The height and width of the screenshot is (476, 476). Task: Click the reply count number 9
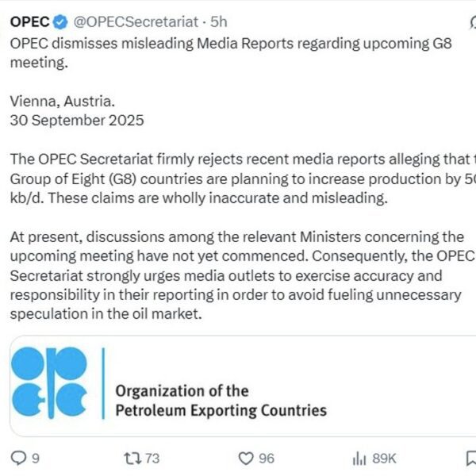tap(35, 458)
